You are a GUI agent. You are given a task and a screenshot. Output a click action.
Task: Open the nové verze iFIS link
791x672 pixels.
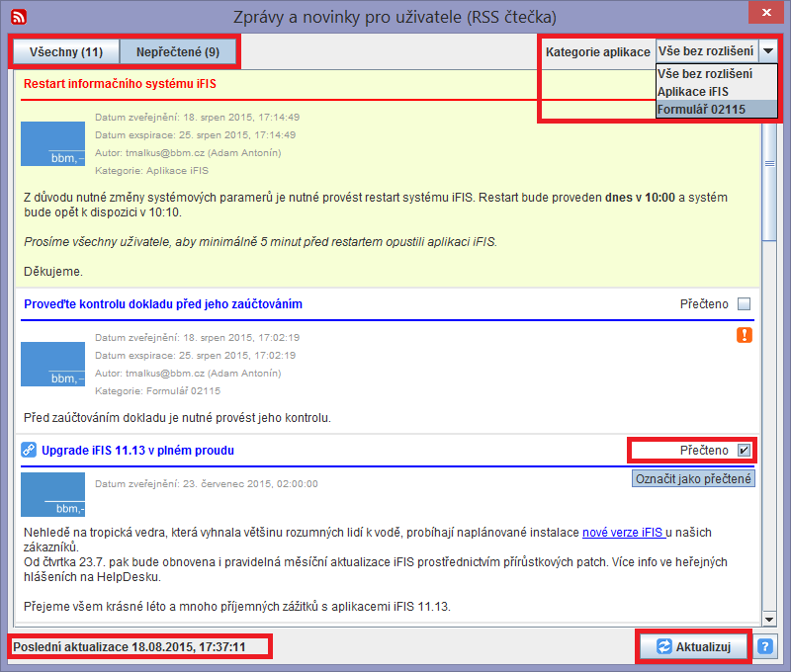click(x=624, y=533)
